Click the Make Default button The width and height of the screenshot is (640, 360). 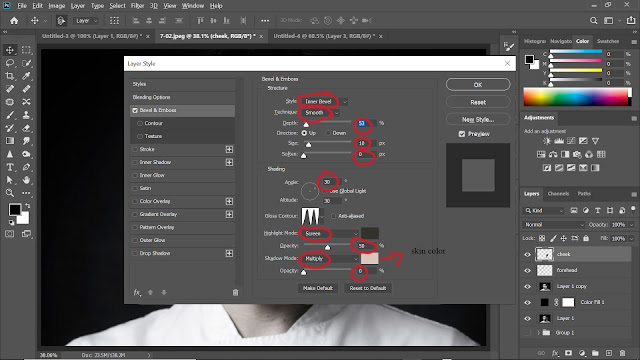pos(318,288)
